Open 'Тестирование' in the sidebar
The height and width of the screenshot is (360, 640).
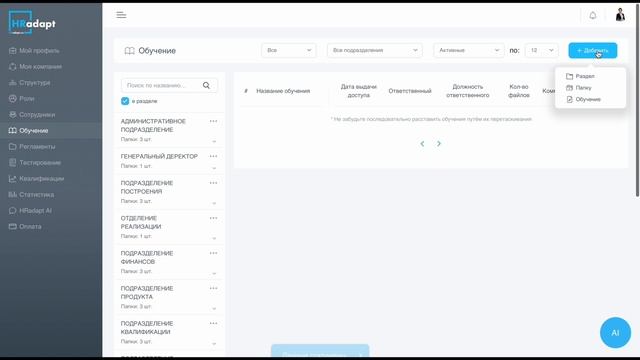35,162
